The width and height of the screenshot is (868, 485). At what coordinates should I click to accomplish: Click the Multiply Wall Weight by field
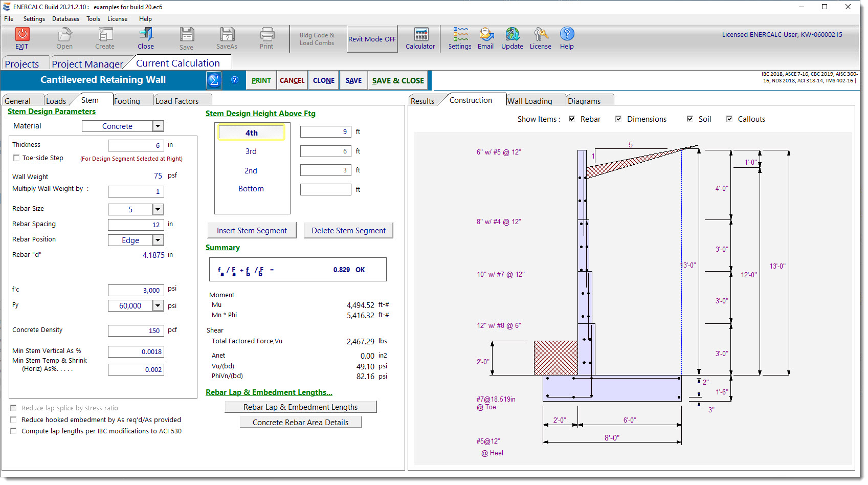pyautogui.click(x=136, y=191)
